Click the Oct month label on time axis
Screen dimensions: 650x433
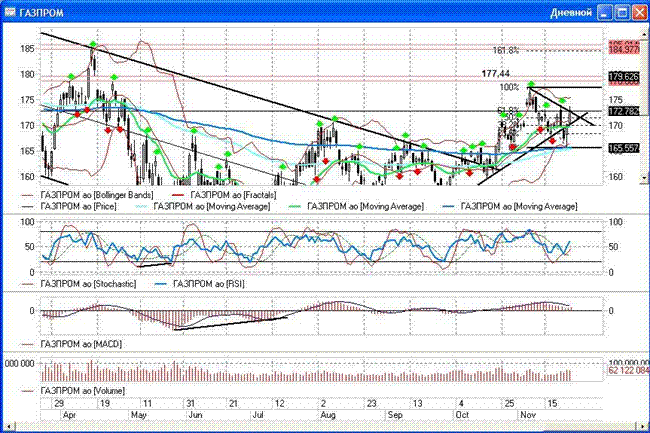(x=462, y=415)
